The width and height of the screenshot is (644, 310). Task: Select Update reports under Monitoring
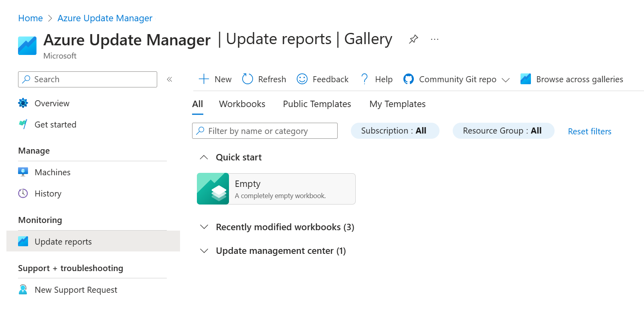tap(93, 241)
